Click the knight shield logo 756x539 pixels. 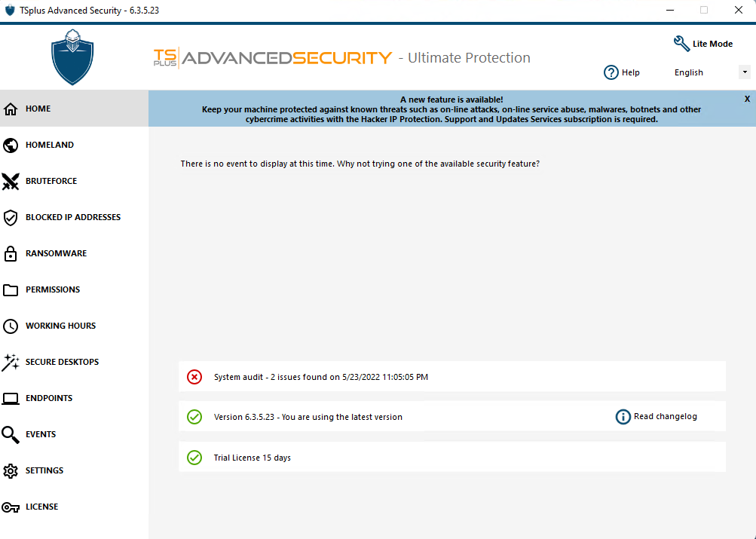pyautogui.click(x=72, y=57)
